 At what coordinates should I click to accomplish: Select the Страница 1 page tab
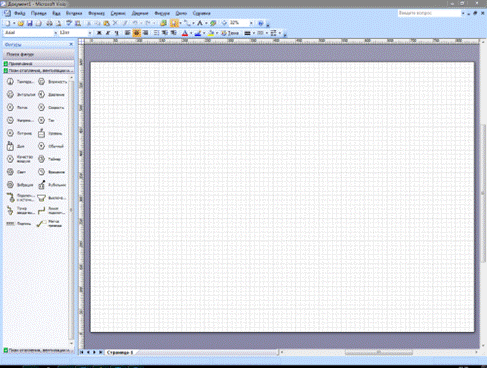pyautogui.click(x=120, y=352)
